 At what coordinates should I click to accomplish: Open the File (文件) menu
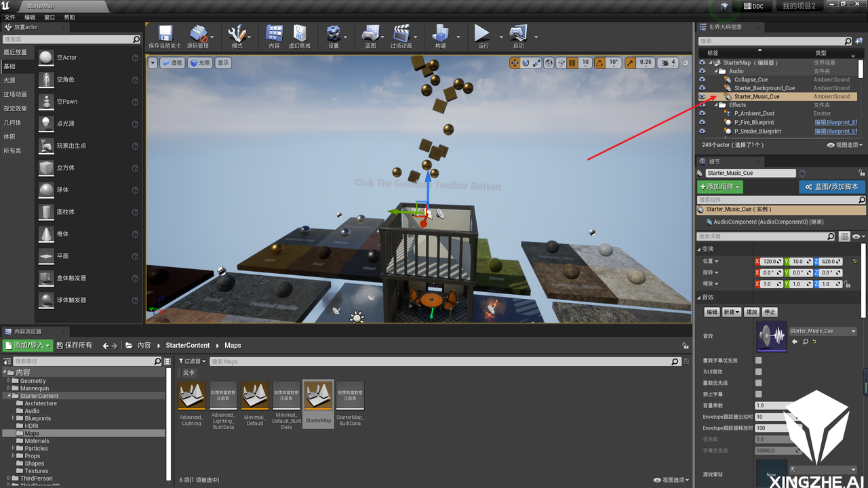coord(9,17)
